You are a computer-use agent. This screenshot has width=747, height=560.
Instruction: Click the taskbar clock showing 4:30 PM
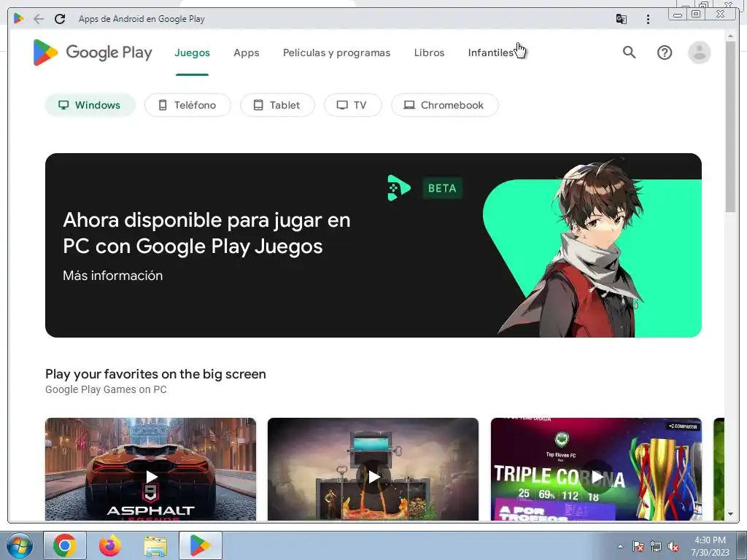[710, 546]
